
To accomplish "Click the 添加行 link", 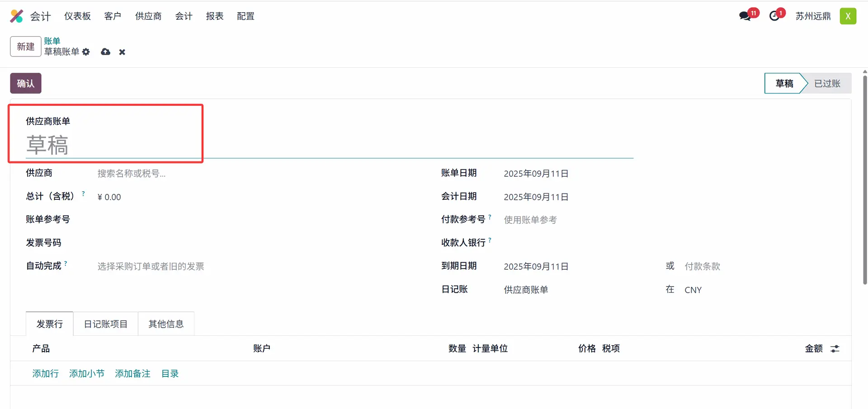I will (45, 373).
